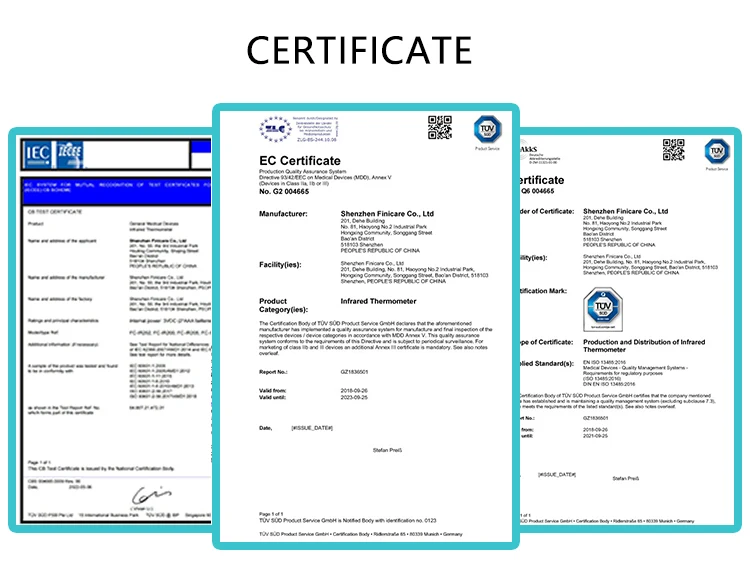The height and width of the screenshot is (572, 750).
Task: Click the 'Manufacturer:' label on center certificate
Action: click(283, 214)
